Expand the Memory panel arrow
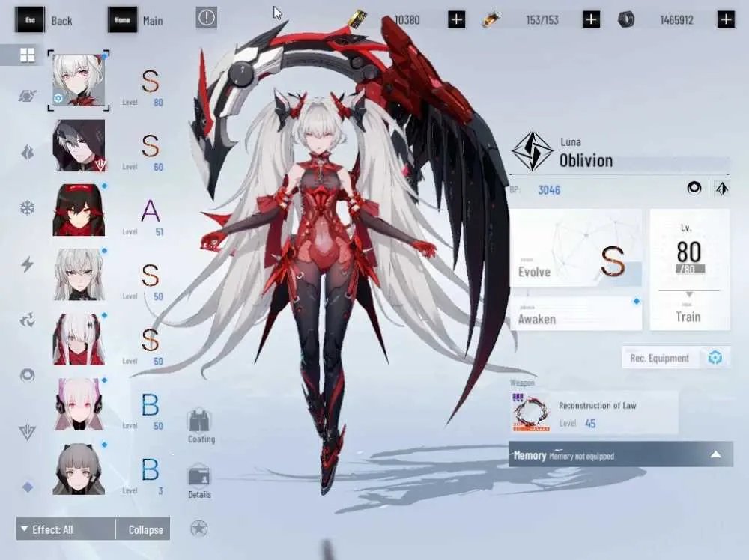 pyautogui.click(x=715, y=454)
